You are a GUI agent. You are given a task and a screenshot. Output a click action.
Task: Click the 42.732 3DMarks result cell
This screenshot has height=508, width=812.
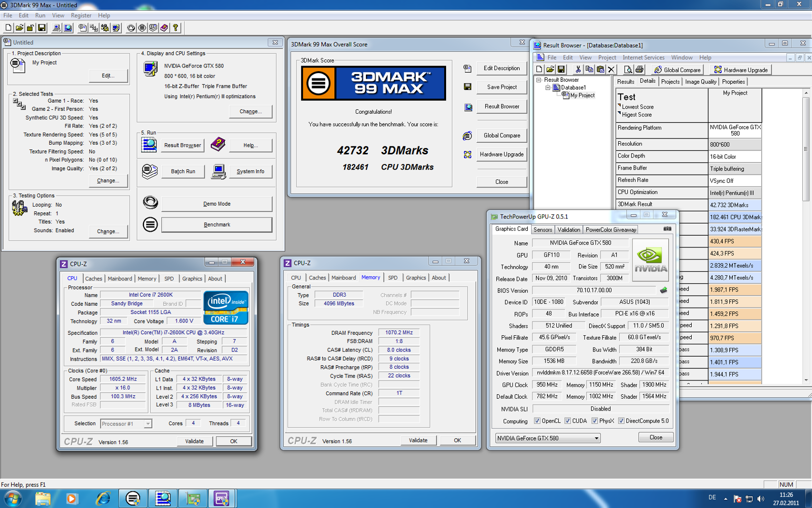(x=735, y=205)
